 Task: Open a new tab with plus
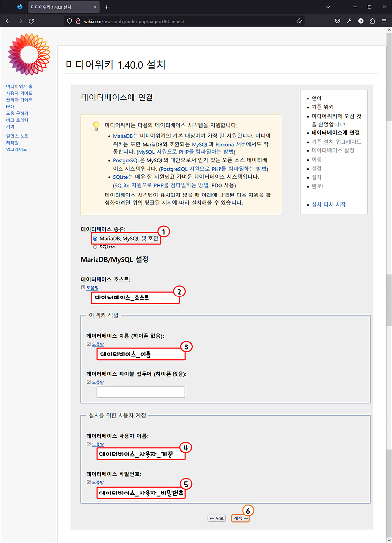(x=106, y=7)
